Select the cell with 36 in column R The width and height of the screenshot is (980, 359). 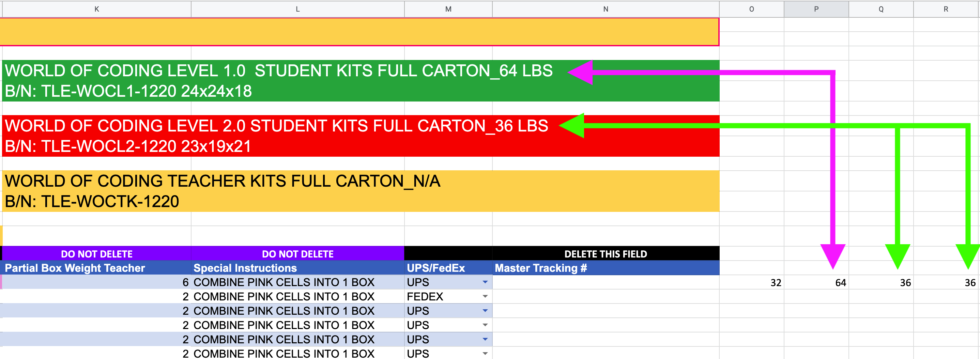(946, 282)
